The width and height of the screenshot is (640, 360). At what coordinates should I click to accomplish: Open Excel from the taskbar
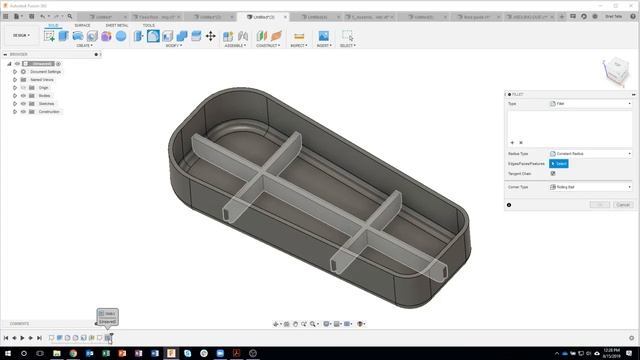[106, 353]
